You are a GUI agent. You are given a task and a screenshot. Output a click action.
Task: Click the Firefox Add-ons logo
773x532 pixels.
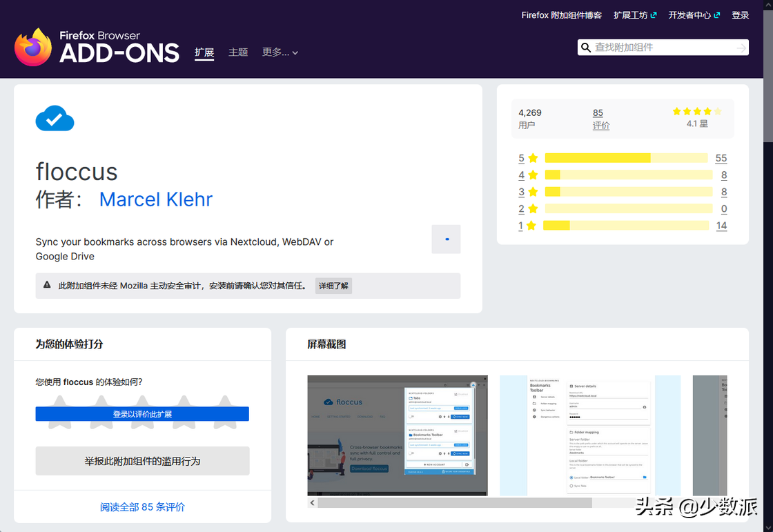(97, 48)
